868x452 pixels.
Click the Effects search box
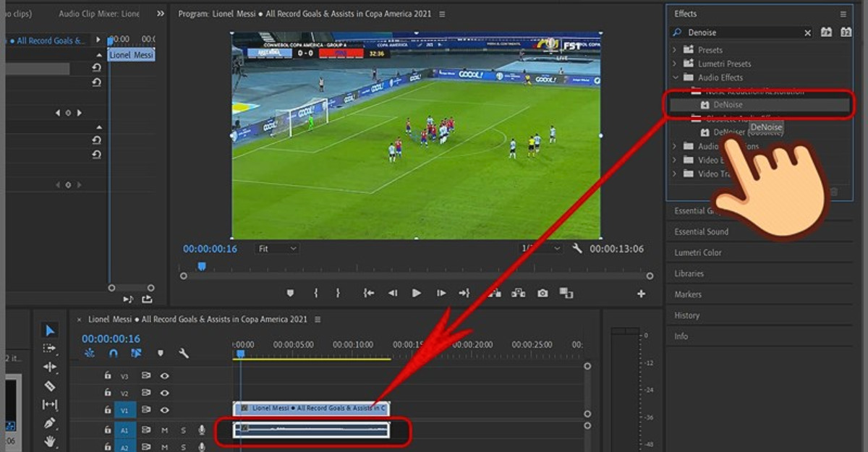click(742, 33)
